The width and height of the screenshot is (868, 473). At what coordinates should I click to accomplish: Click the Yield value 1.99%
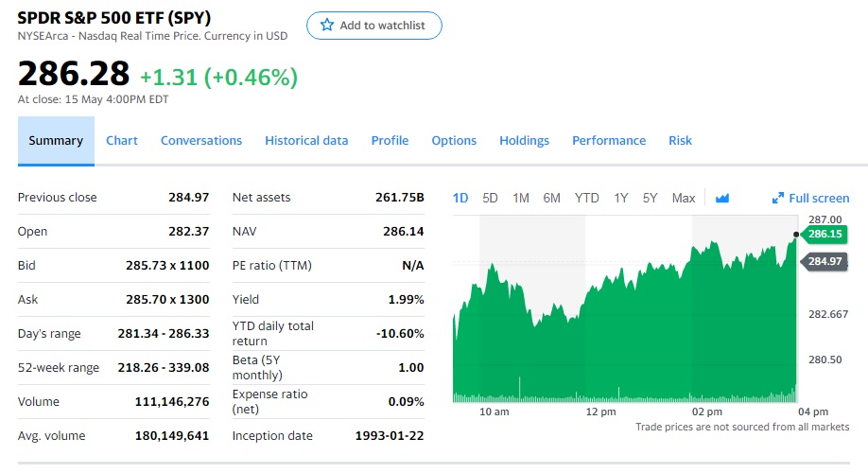(x=406, y=299)
